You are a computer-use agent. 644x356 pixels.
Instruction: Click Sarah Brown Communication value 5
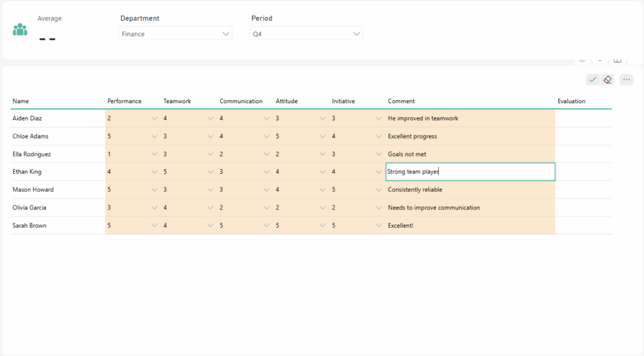[221, 225]
